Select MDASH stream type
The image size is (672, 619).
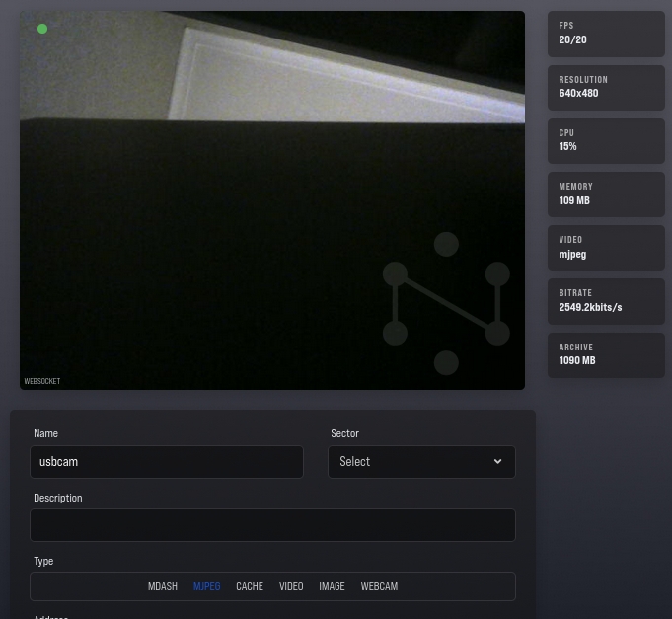click(163, 586)
